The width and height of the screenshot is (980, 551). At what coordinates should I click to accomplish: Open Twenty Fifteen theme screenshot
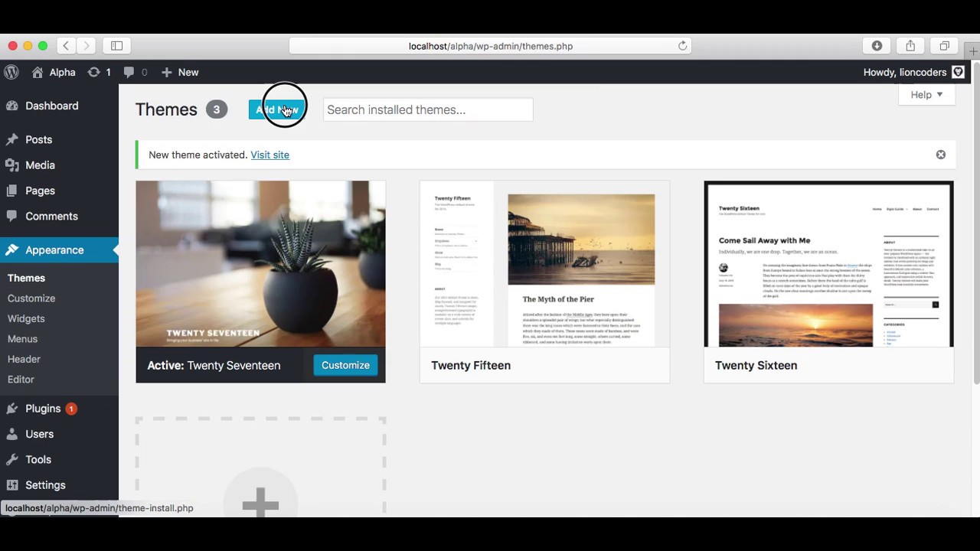[x=544, y=264]
